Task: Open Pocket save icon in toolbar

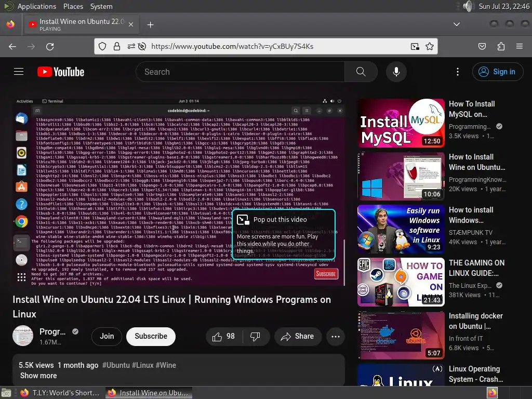Action: pos(482,46)
